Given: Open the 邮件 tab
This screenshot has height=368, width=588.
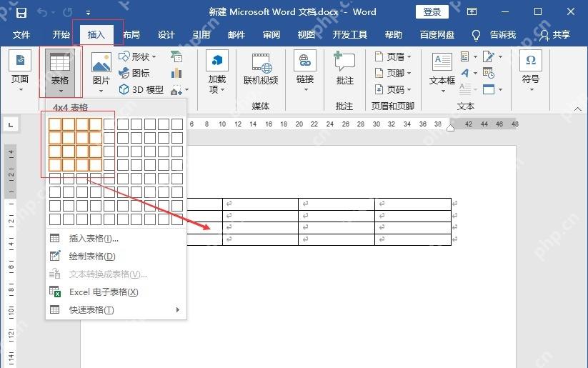Looking at the screenshot, I should [236, 35].
